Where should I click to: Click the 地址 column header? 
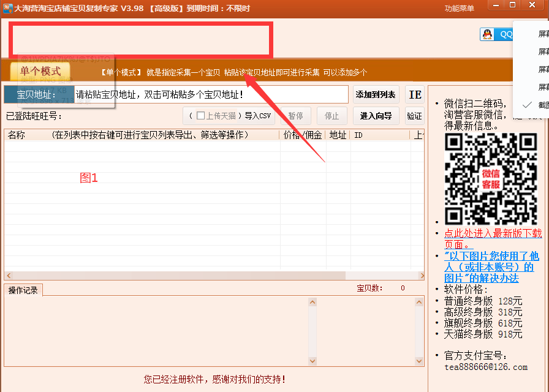pos(338,135)
